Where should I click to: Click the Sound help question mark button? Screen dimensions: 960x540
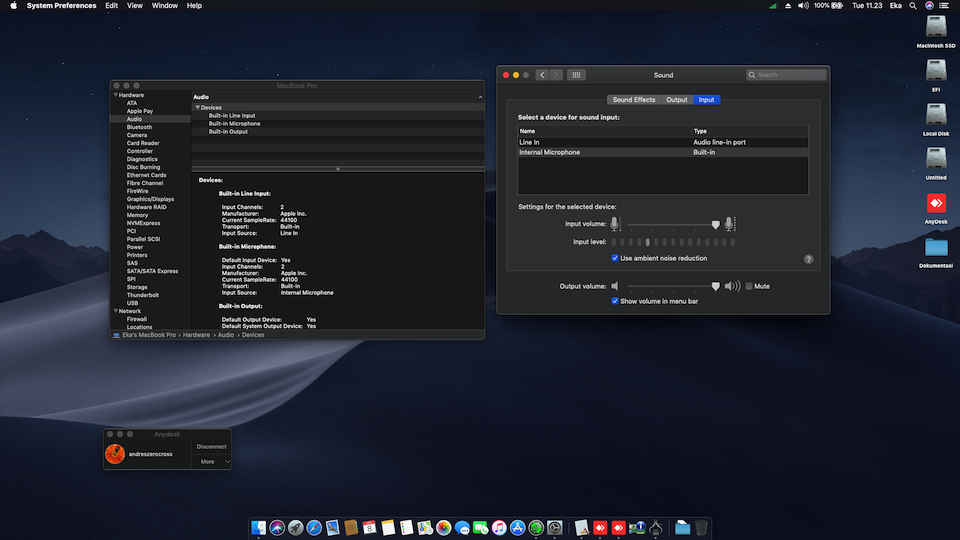click(808, 259)
